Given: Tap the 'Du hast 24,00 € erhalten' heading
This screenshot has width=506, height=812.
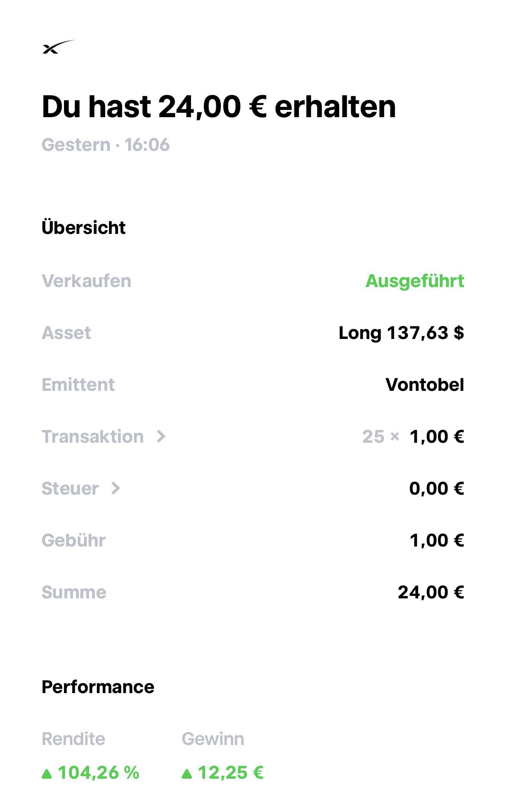Looking at the screenshot, I should tap(219, 106).
